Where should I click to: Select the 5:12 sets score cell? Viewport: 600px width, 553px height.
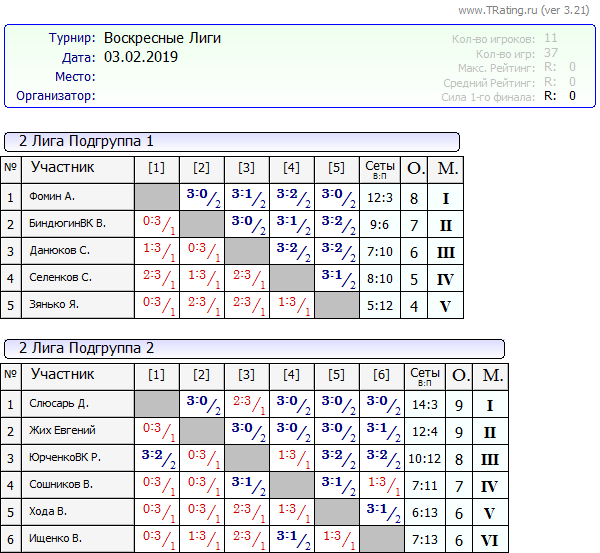(380, 304)
